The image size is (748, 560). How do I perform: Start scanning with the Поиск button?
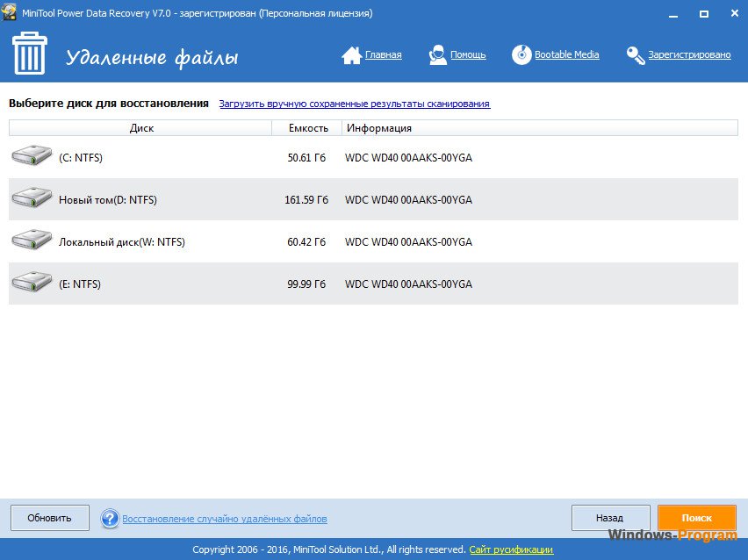(x=697, y=518)
